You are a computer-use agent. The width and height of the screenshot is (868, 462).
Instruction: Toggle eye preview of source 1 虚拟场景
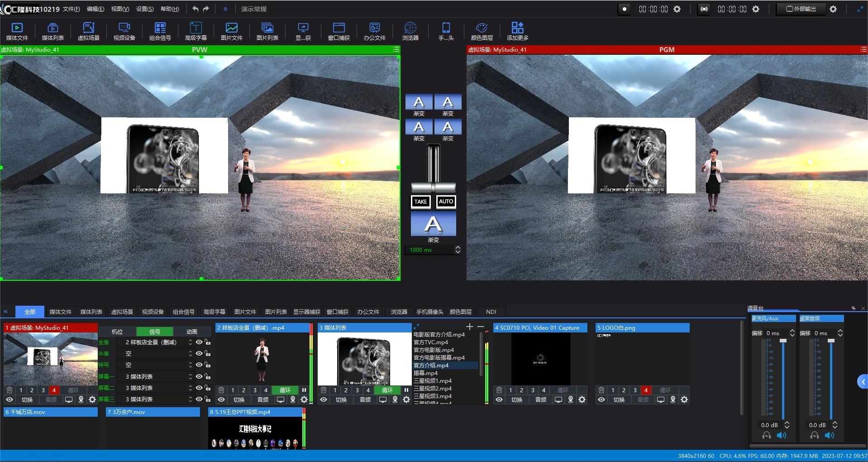[x=10, y=399]
